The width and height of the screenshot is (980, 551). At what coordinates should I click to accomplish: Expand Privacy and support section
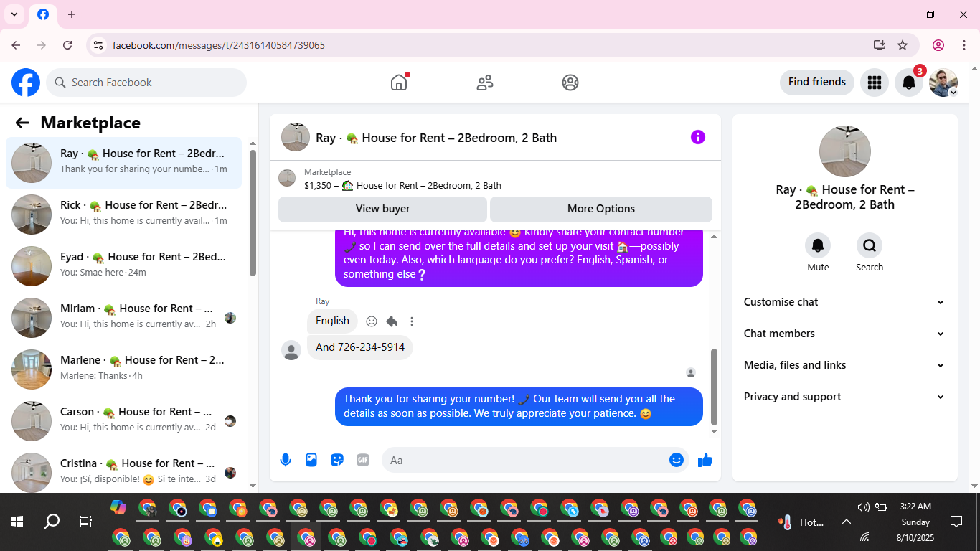pyautogui.click(x=845, y=397)
